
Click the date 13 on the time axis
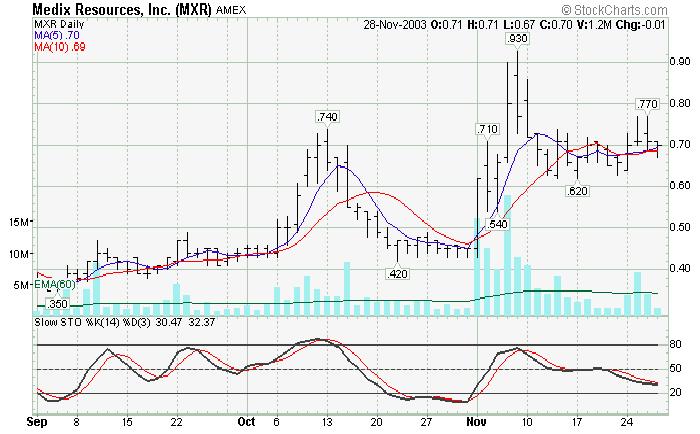click(x=327, y=422)
